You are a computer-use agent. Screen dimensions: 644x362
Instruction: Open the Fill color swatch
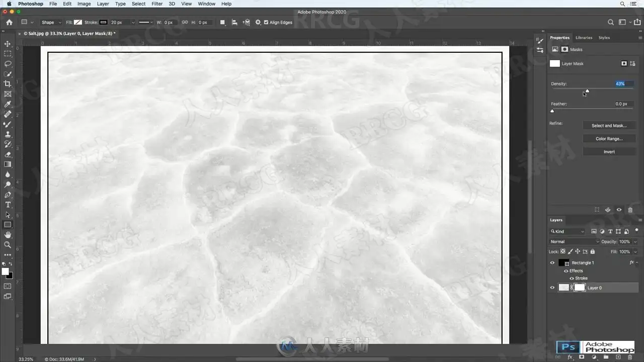(78, 22)
